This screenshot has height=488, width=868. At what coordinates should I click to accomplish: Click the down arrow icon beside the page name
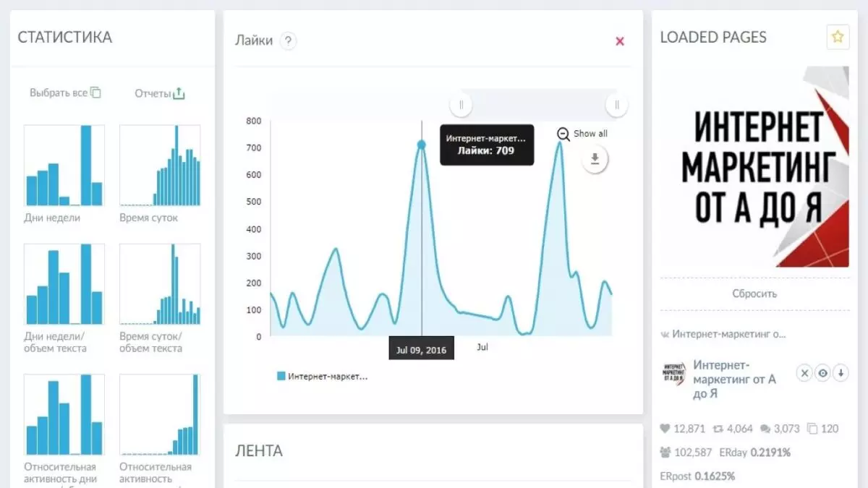(x=841, y=373)
